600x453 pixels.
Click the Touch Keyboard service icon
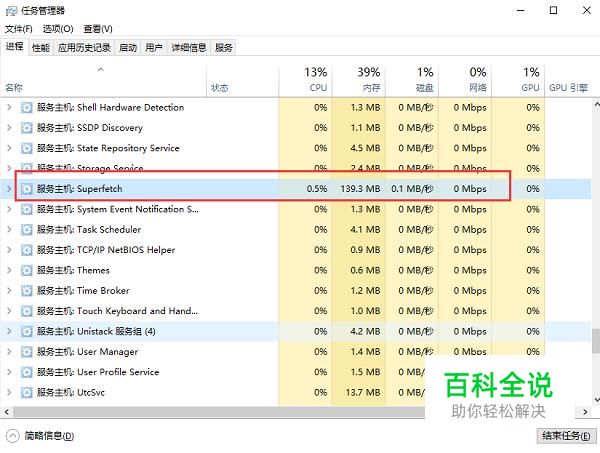(26, 311)
